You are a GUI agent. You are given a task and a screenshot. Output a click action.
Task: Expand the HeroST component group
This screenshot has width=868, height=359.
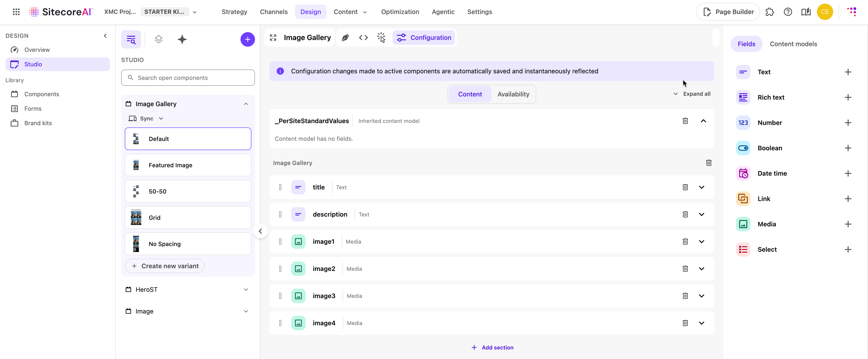246,290
